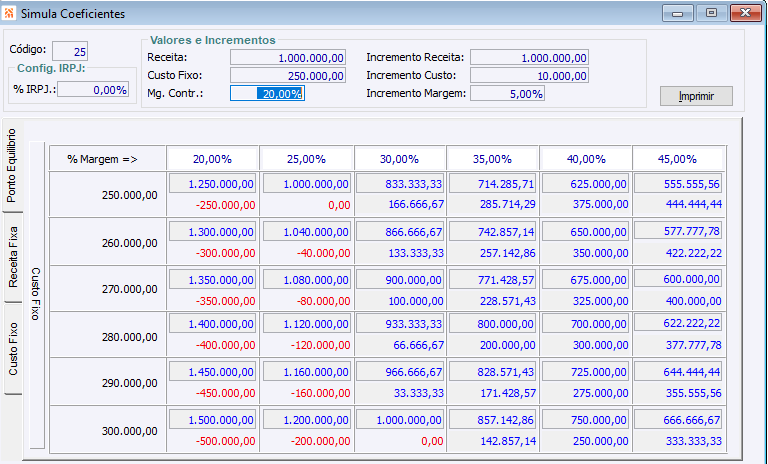The image size is (768, 464).
Task: Click the 833.333,33 cell
Action: 400,184
